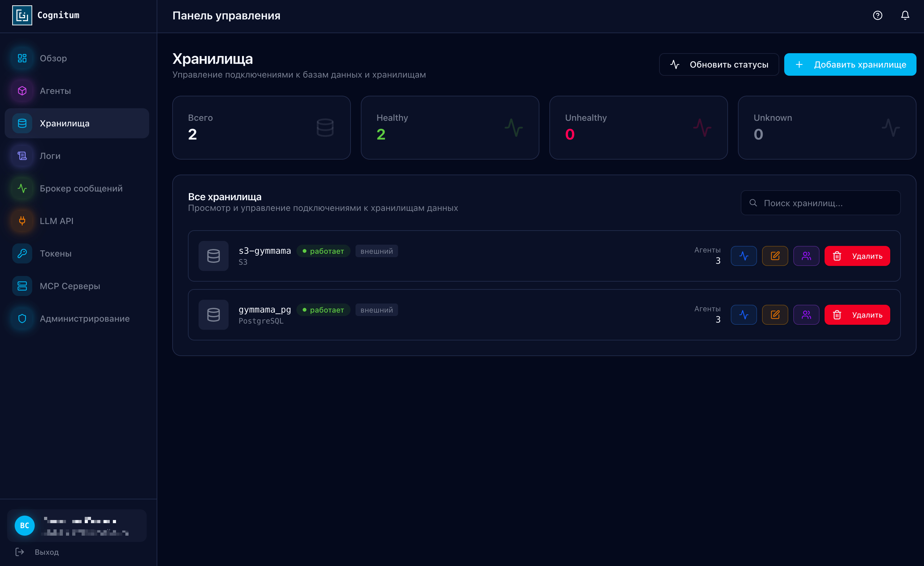Edit the gymmama_pg storage connection
This screenshot has height=566, width=924.
(x=775, y=314)
